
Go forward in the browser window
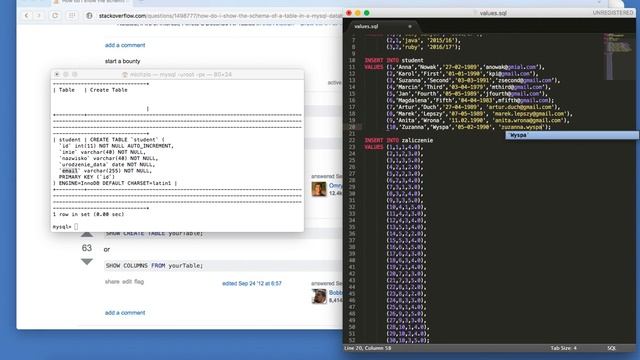tap(39, 16)
